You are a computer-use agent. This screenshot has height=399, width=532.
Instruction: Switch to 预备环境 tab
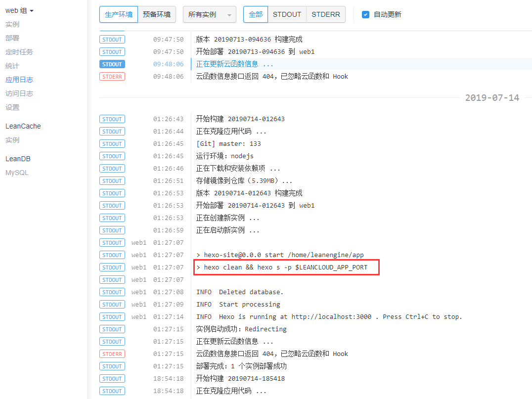157,15
